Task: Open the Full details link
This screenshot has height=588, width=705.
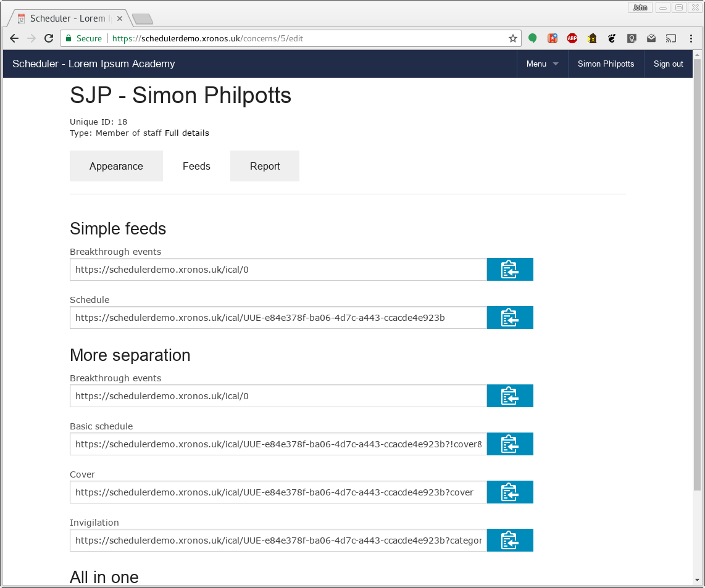Action: click(186, 133)
